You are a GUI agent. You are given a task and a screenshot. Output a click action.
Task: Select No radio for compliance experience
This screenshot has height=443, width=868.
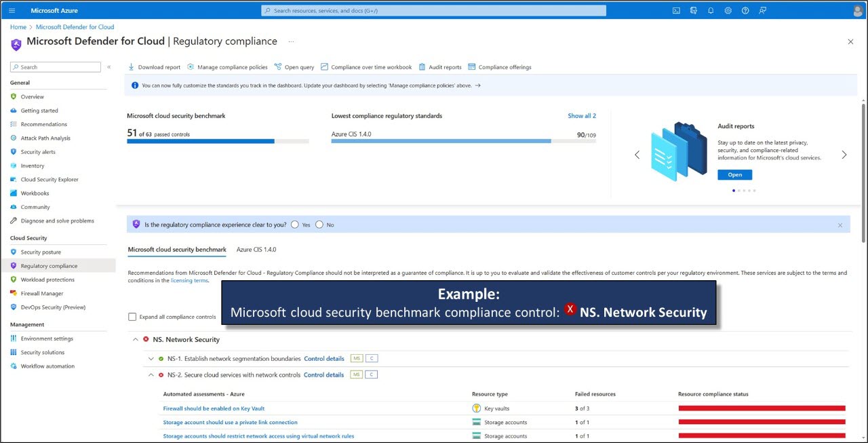click(319, 225)
